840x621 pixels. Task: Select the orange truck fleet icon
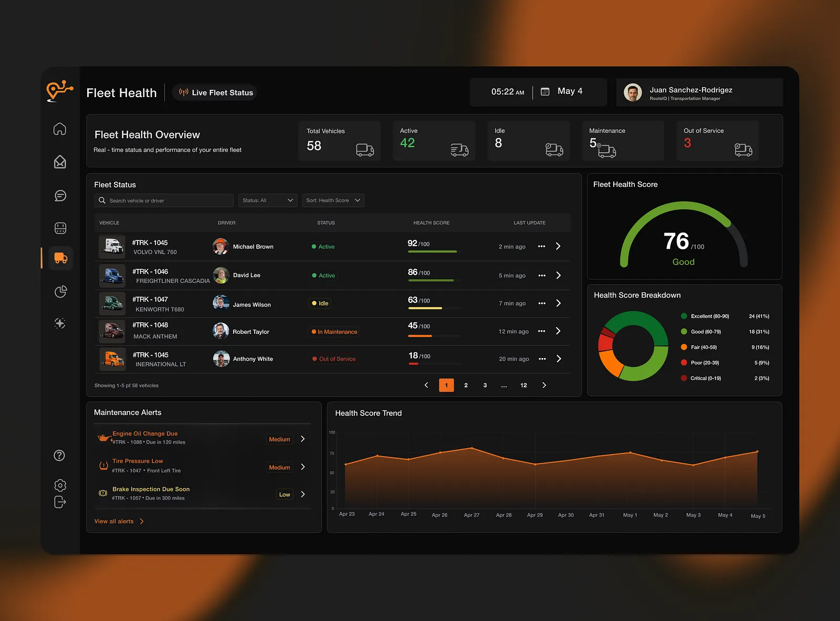coord(61,258)
